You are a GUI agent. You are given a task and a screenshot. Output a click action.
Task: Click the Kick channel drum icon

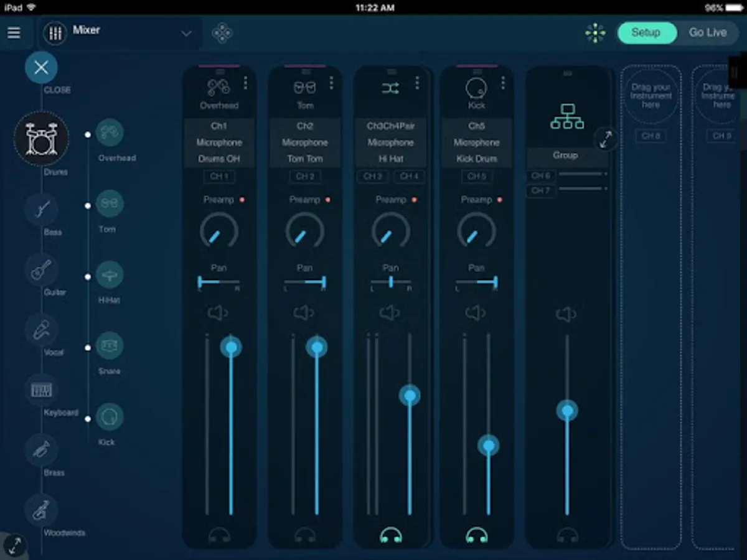(x=476, y=88)
